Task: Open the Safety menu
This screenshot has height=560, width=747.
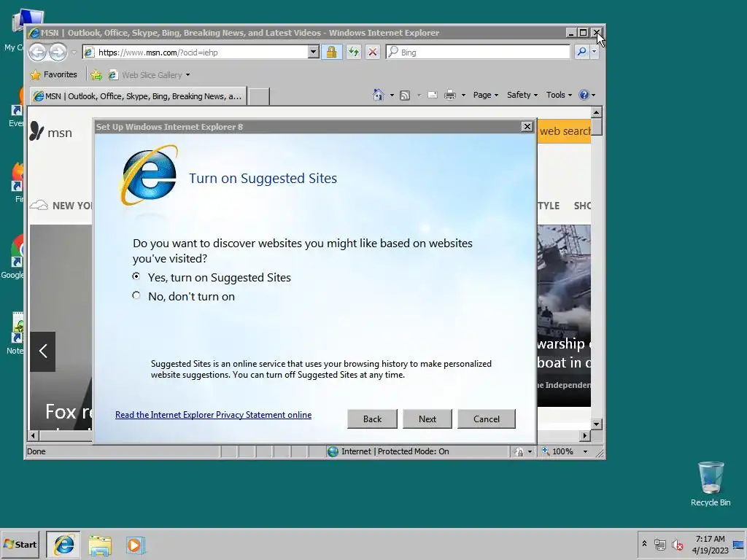Action: pyautogui.click(x=522, y=95)
